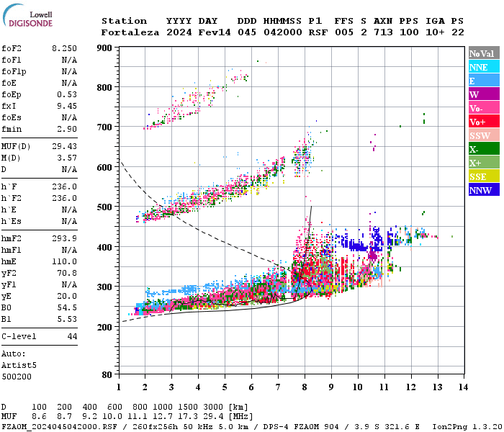Click the X- dark green legend swatch
This screenshot has width=504, height=432.
tap(484, 149)
